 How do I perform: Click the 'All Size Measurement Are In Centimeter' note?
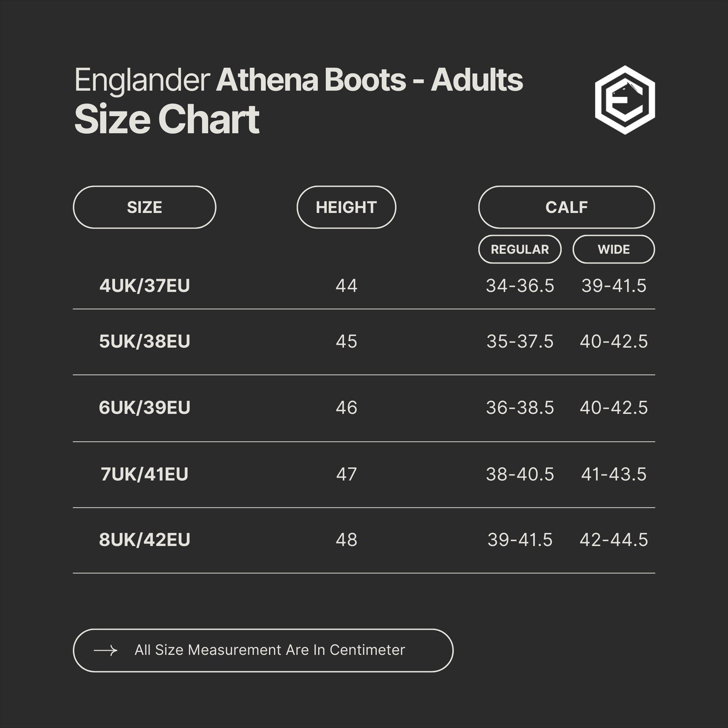(x=269, y=650)
